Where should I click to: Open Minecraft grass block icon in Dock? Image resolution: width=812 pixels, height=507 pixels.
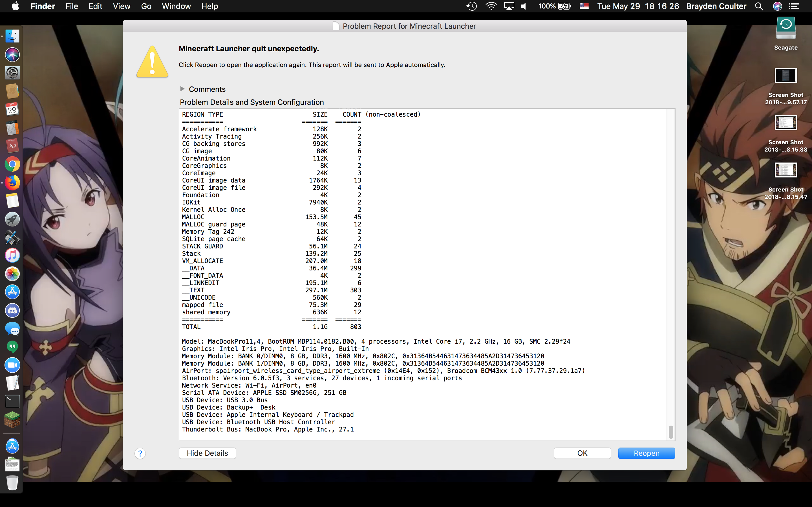click(x=12, y=419)
